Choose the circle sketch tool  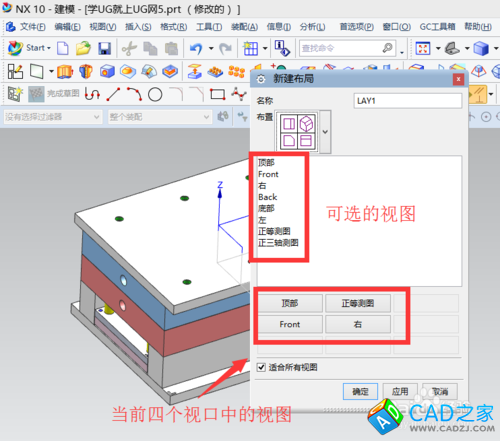pyautogui.click(x=155, y=95)
